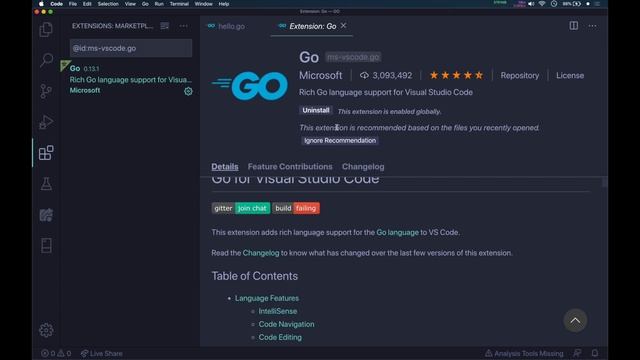Click the Wi-Fi icon in menu bar
Viewport: 640px width, 360px height.
coord(542,4)
